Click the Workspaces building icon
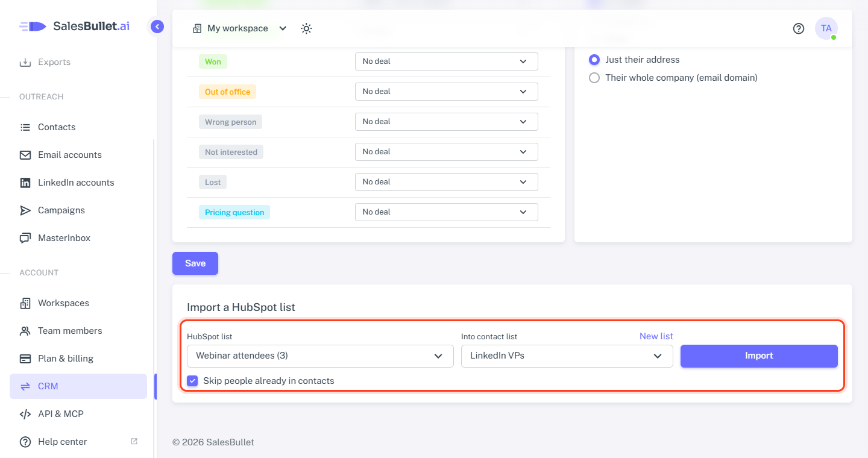 tap(25, 303)
